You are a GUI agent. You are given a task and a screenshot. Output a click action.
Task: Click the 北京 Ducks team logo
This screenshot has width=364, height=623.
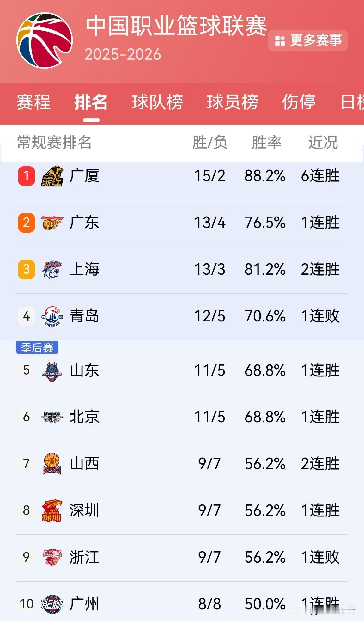pos(52,417)
